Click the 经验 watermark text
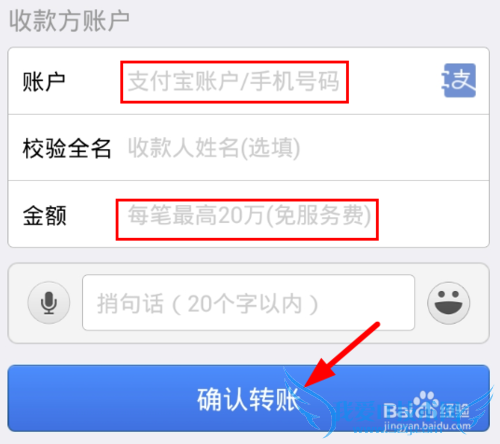The image size is (500, 444). 455,411
